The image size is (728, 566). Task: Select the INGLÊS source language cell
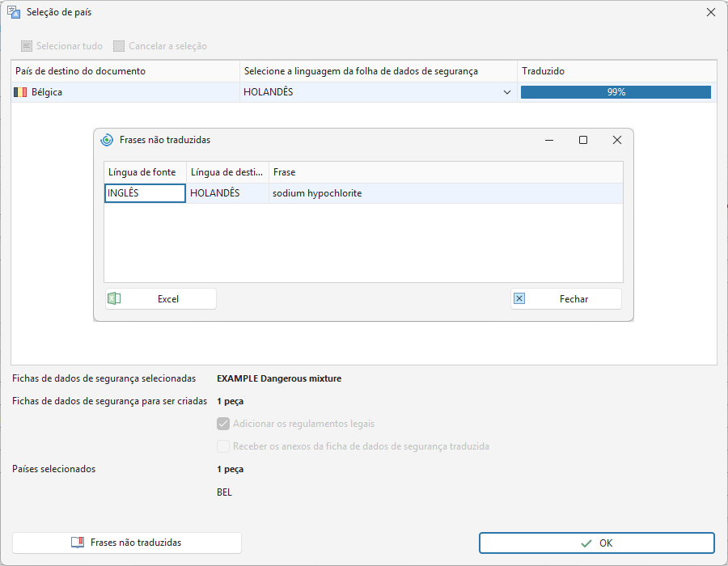pos(146,193)
